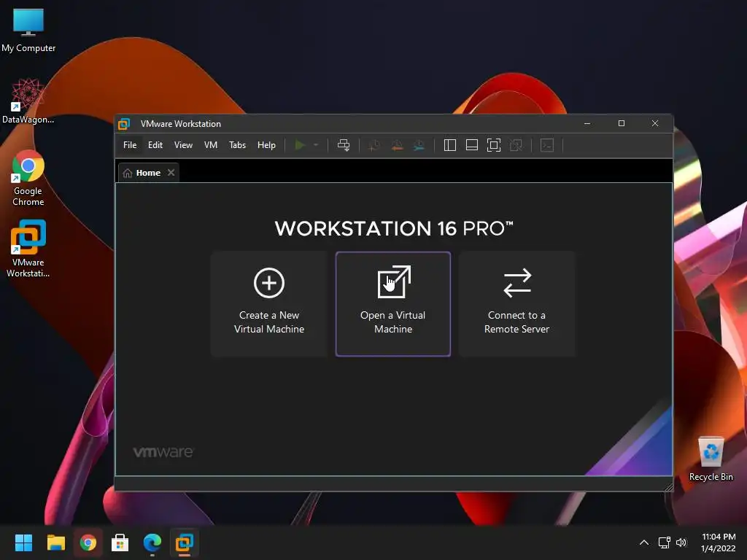This screenshot has height=560, width=747.
Task: Toggle the library sidebar view icon
Action: [449, 145]
